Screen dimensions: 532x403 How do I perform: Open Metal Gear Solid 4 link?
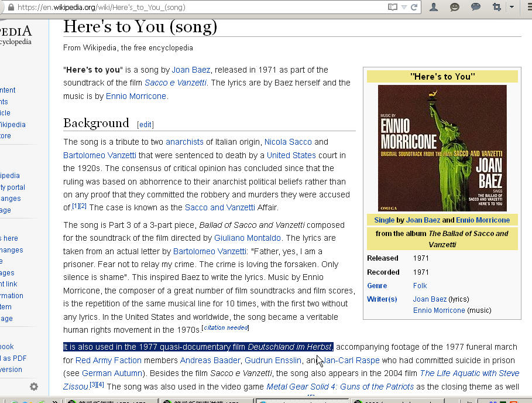coord(340,387)
